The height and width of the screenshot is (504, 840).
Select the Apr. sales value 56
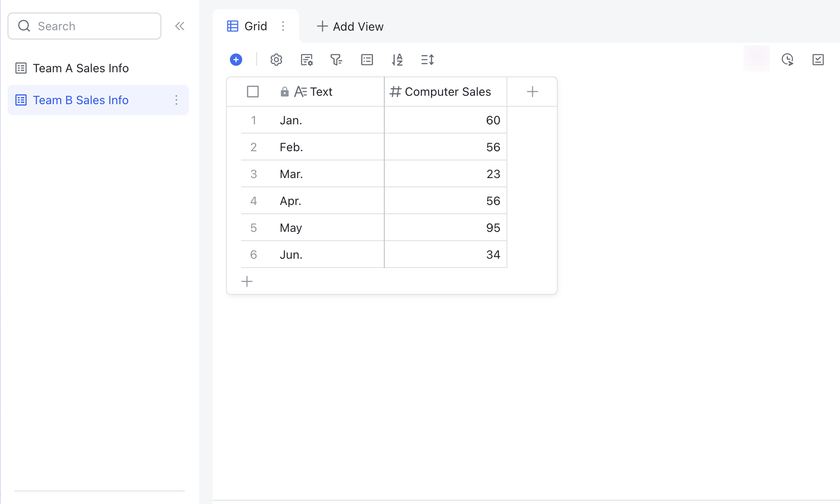(x=446, y=201)
